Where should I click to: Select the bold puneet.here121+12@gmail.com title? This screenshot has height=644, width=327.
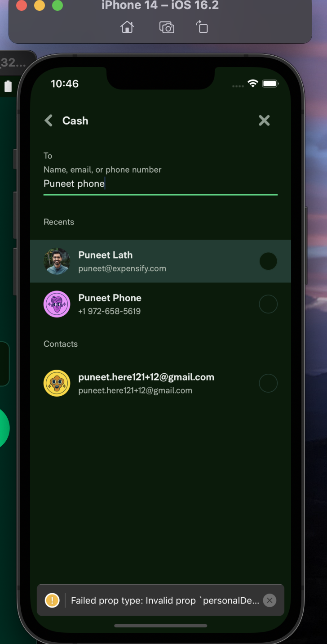point(146,377)
